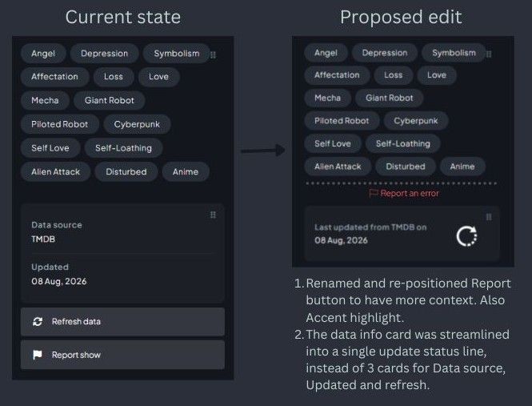The height and width of the screenshot is (406, 532).
Task: Click the red flag icon before Report an error
Action: click(x=374, y=193)
